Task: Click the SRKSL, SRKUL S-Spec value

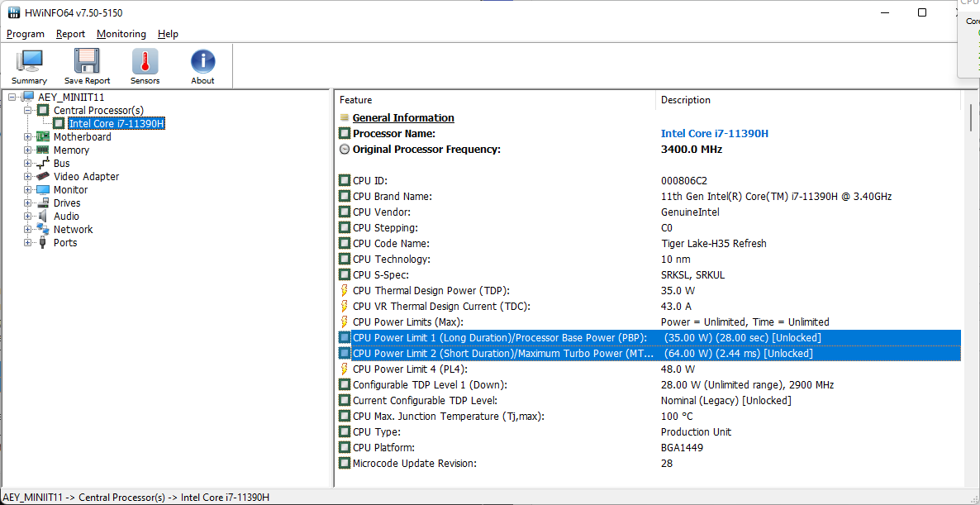Action: pos(692,275)
